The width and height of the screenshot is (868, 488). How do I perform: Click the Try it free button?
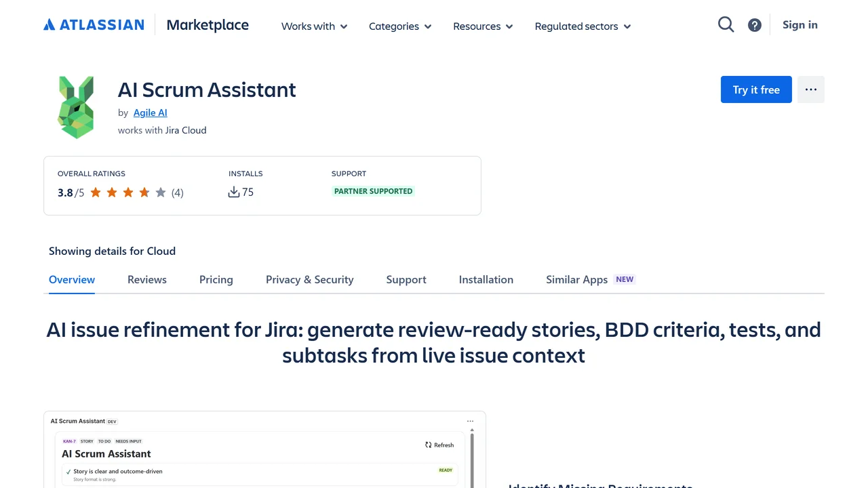click(x=756, y=89)
